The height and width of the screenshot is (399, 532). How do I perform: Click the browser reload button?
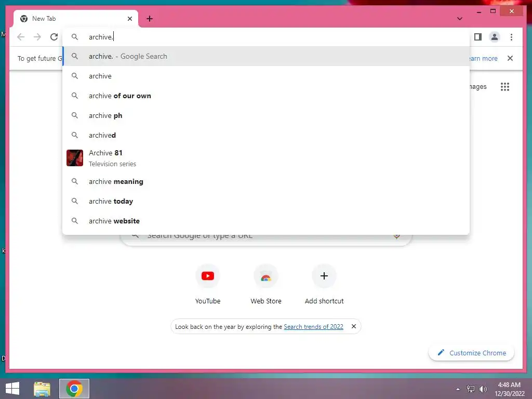[54, 37]
